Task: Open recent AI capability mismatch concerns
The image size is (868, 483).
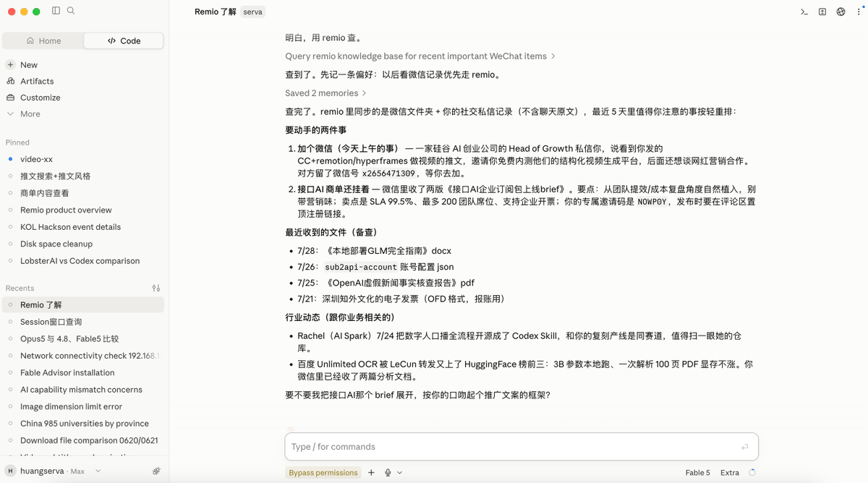Action: pyautogui.click(x=84, y=390)
